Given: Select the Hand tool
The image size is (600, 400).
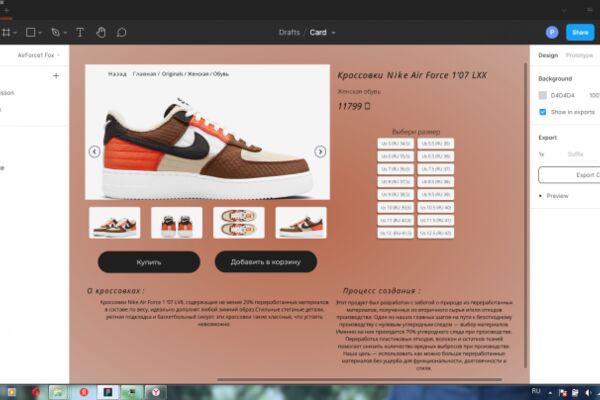Looking at the screenshot, I should click(101, 33).
